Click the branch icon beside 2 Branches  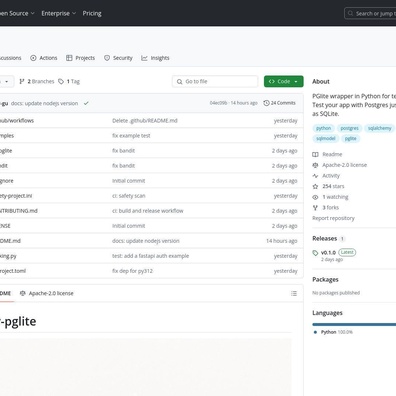coord(22,81)
